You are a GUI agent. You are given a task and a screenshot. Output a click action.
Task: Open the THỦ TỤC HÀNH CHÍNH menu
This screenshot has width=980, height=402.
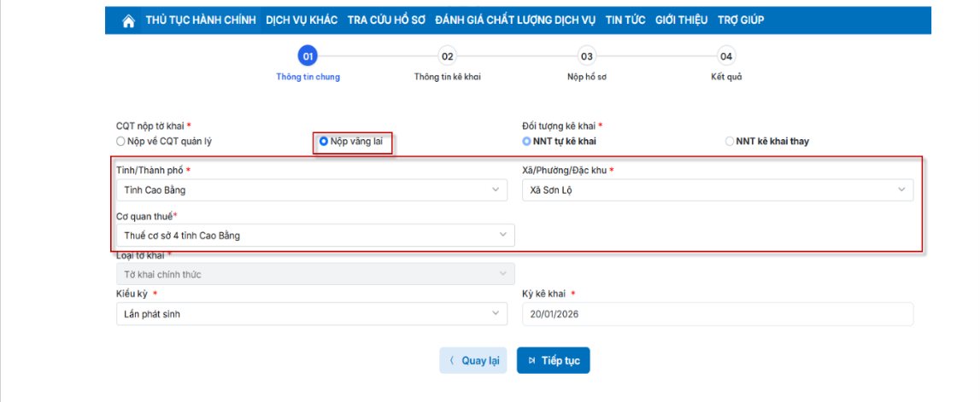click(201, 20)
